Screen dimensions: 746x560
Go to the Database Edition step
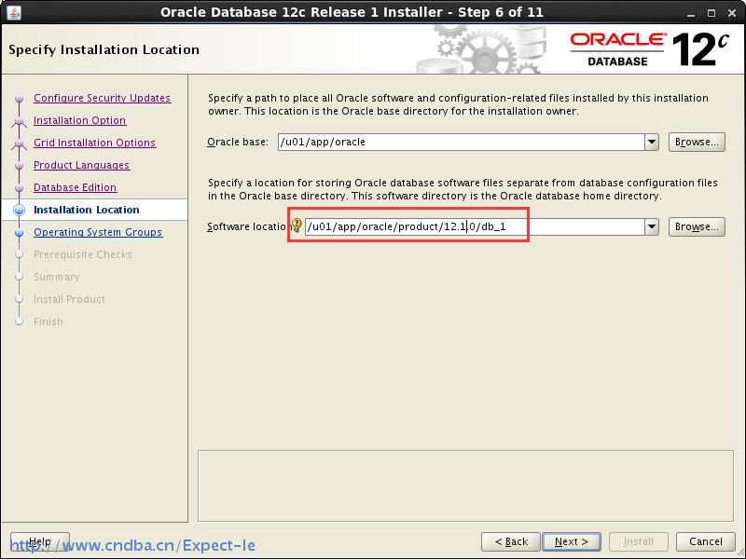click(x=75, y=187)
